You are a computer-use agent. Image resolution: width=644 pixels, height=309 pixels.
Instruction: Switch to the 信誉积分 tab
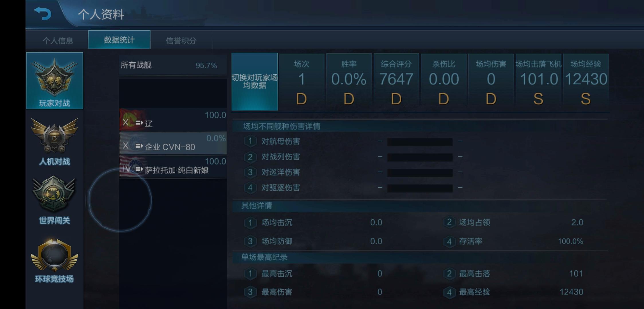(x=181, y=40)
